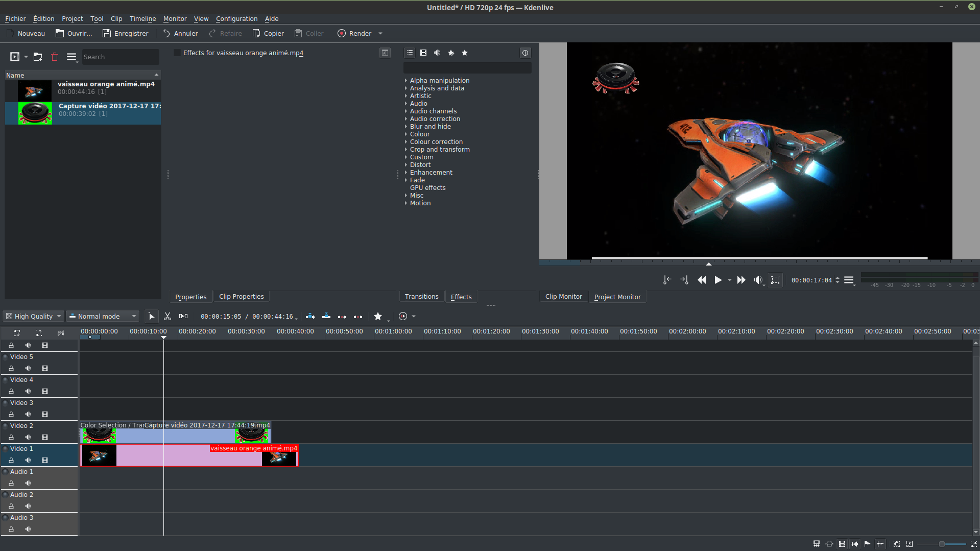
Task: Insert clip zone in timeline icon
Action: coord(310,317)
